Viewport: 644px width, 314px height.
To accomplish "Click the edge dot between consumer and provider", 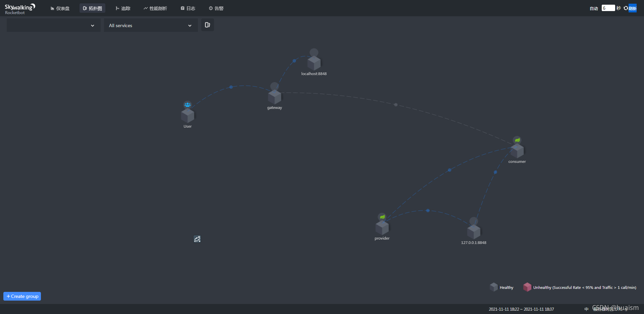I will (450, 170).
